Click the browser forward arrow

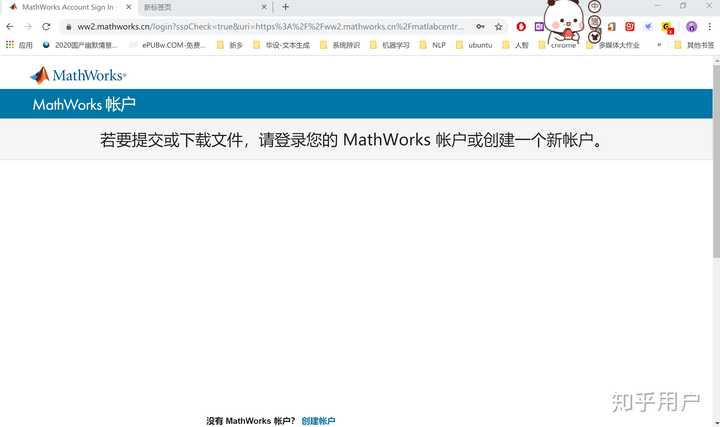pos(28,27)
